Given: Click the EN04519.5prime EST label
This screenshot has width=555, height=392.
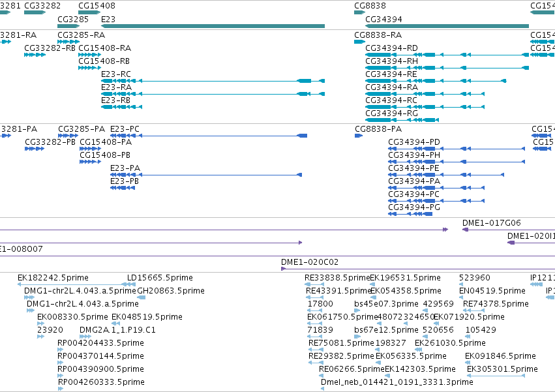Looking at the screenshot, I should [492, 291].
